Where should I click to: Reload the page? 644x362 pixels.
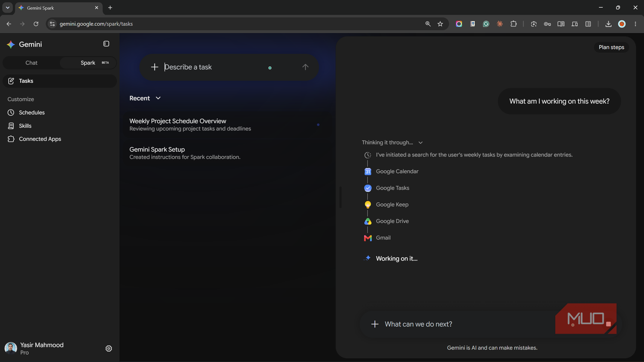[36, 24]
